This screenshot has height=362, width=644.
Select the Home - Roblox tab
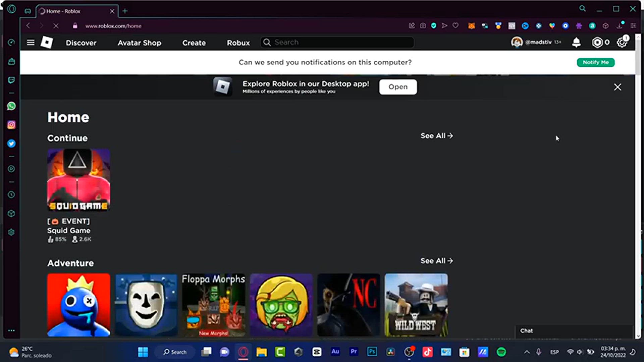(77, 11)
